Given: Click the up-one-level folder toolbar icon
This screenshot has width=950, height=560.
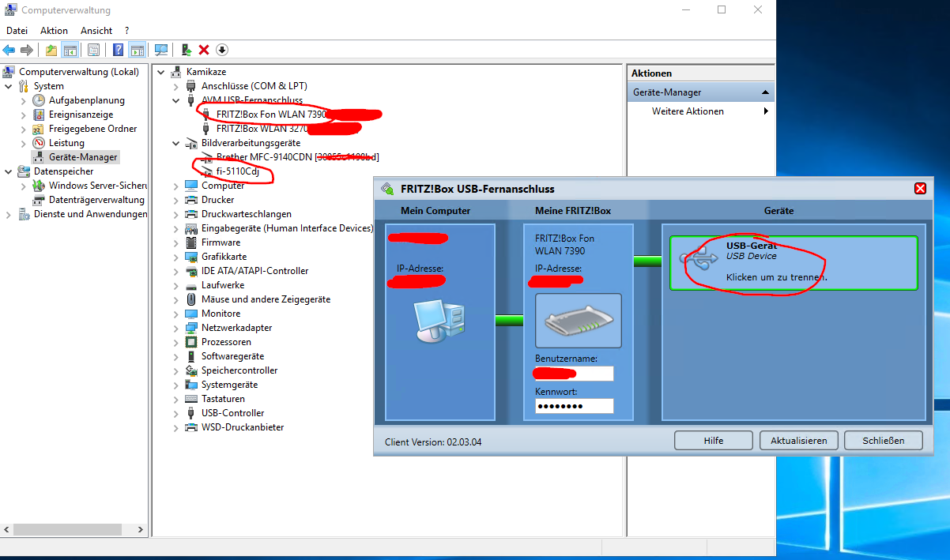Looking at the screenshot, I should coord(51,50).
